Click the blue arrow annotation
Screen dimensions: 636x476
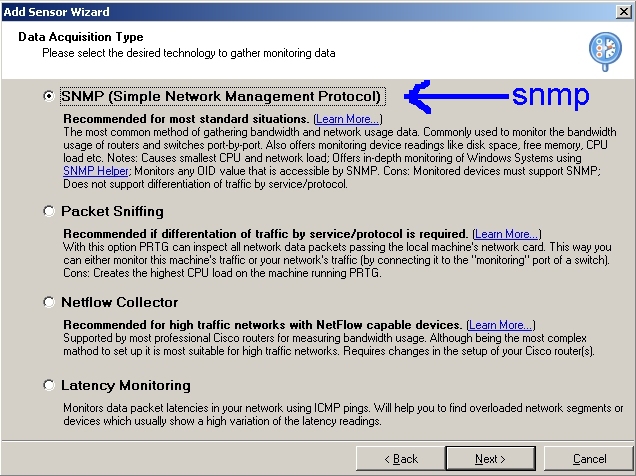[x=455, y=97]
